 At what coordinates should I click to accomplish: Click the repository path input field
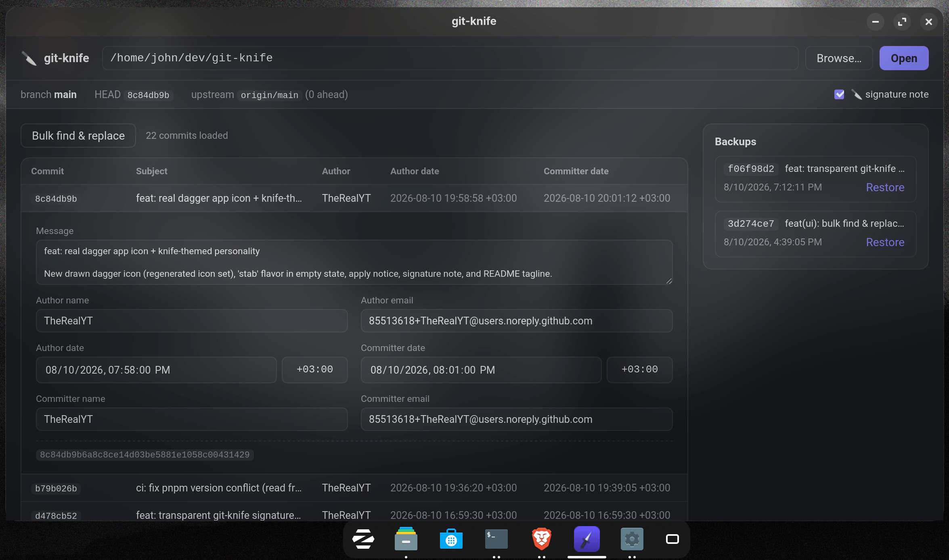click(450, 58)
